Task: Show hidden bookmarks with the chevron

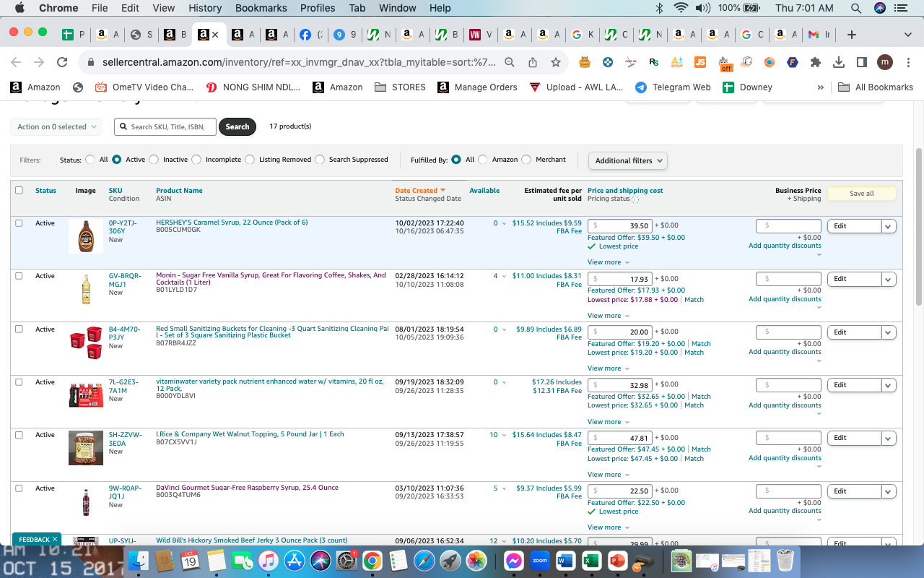Action: [820, 87]
